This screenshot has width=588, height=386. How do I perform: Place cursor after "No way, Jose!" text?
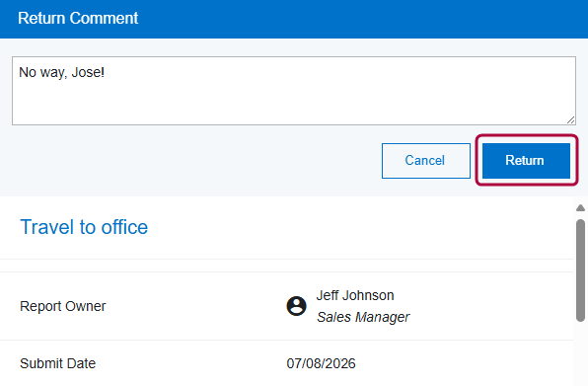(105, 72)
